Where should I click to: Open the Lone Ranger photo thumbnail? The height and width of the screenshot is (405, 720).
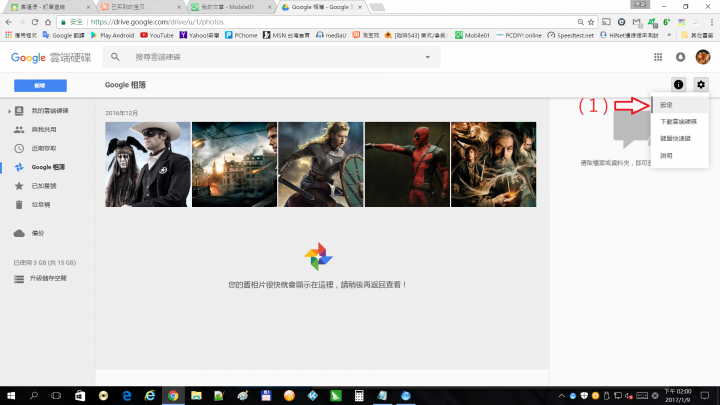[x=147, y=164]
